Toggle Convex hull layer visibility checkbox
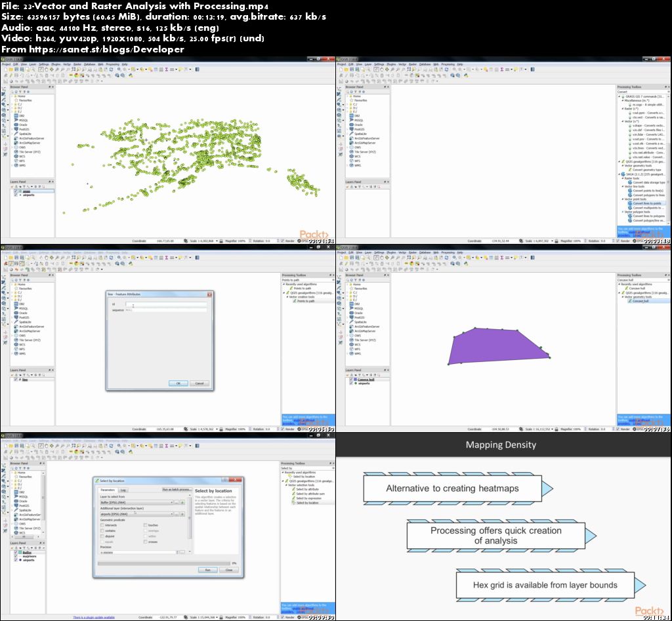Viewport: 672px width, 621px height. 351,380
